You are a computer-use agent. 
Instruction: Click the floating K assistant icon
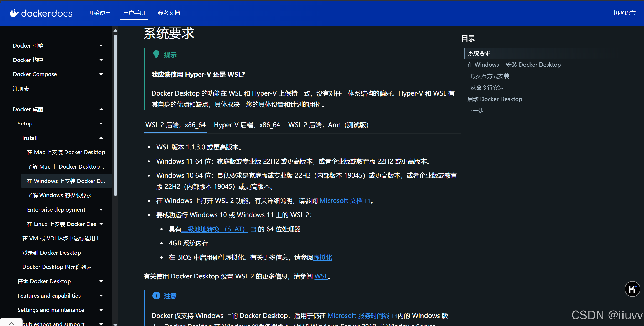632,289
